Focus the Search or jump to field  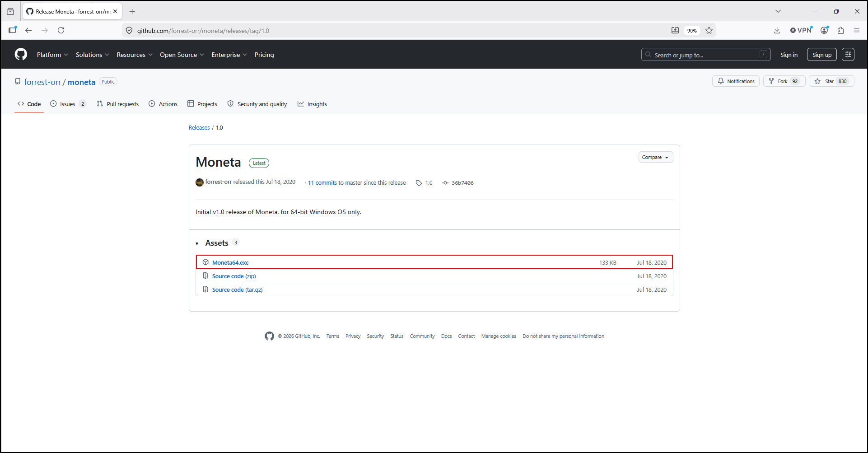706,55
